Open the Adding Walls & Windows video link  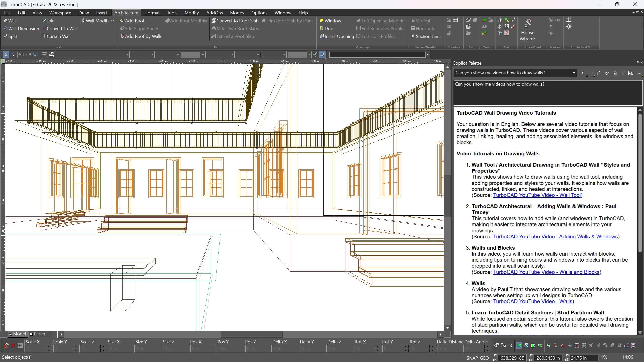coord(555,237)
